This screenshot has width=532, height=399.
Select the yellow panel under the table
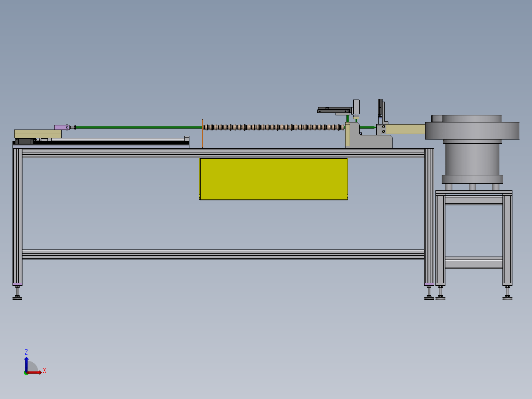(273, 179)
